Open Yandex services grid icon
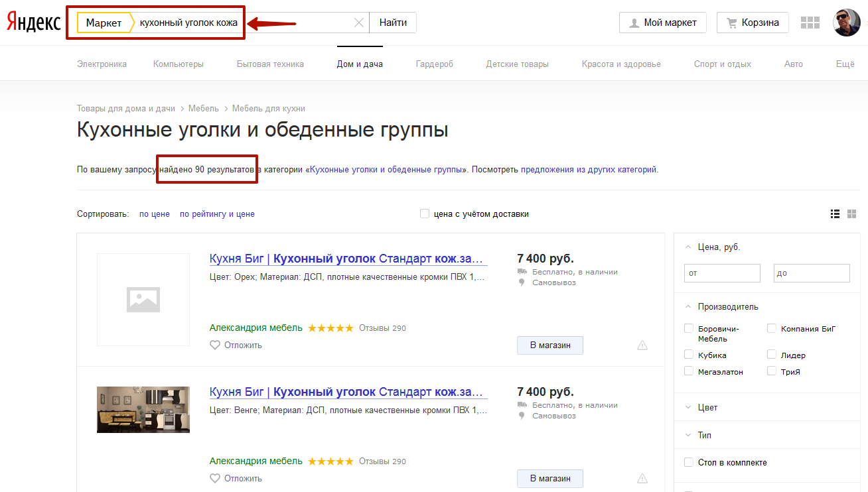868x492 pixels. (810, 23)
